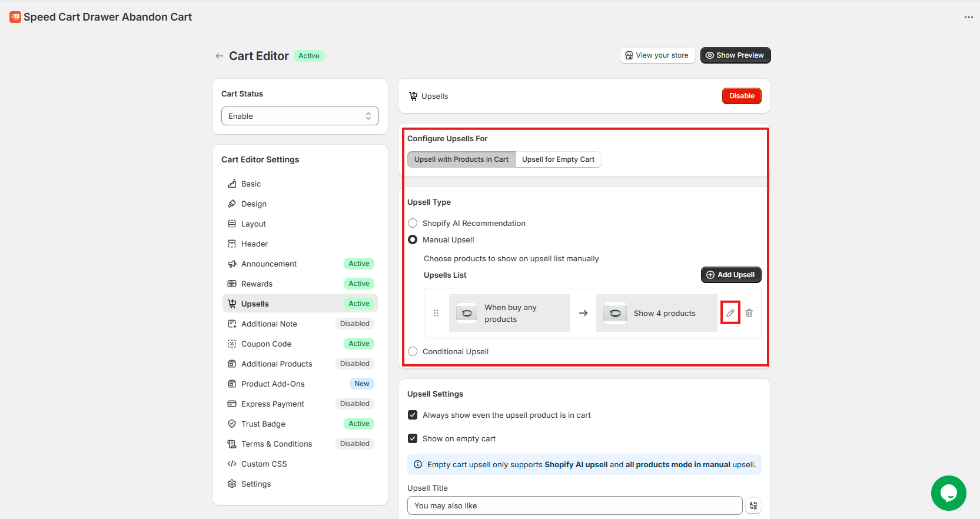Open Design settings in sidebar

[254, 204]
